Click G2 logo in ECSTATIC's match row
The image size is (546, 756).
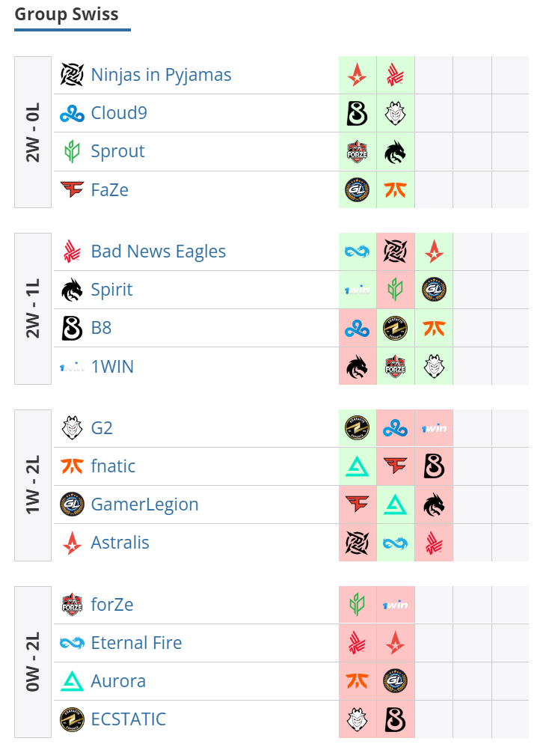coord(357,720)
